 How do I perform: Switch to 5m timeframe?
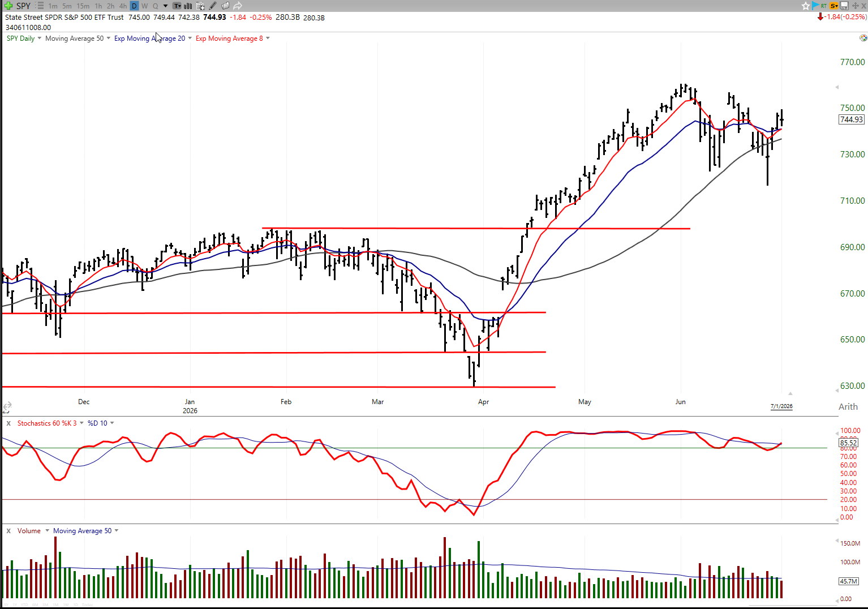pos(67,6)
